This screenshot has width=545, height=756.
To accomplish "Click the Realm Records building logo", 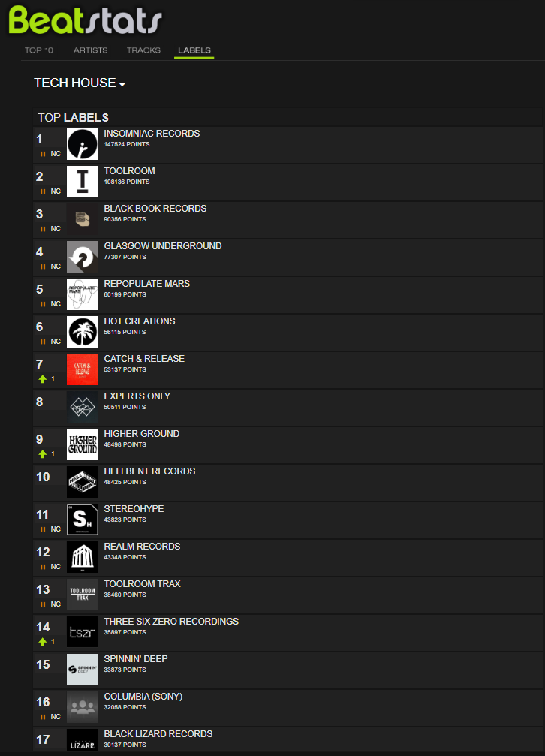I will click(83, 557).
